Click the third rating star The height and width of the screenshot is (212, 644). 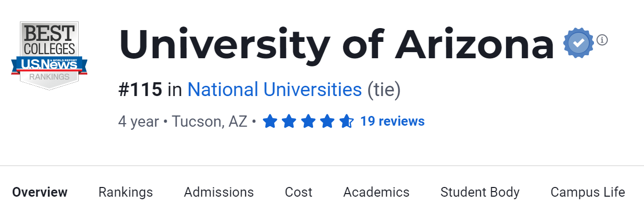tap(308, 122)
